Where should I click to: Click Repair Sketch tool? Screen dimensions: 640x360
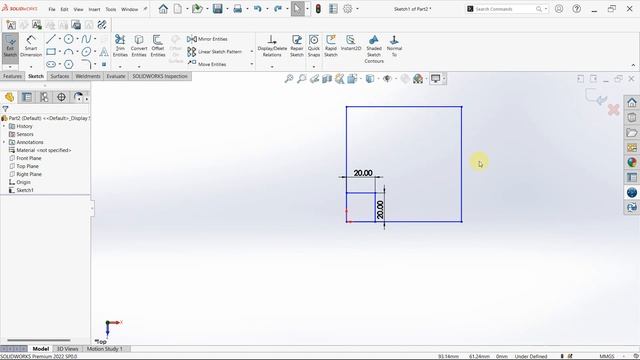(297, 46)
